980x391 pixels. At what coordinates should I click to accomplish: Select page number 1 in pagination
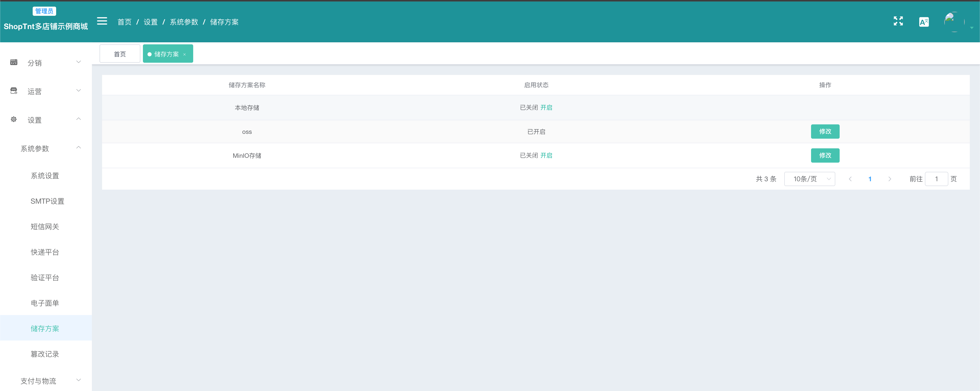(870, 179)
